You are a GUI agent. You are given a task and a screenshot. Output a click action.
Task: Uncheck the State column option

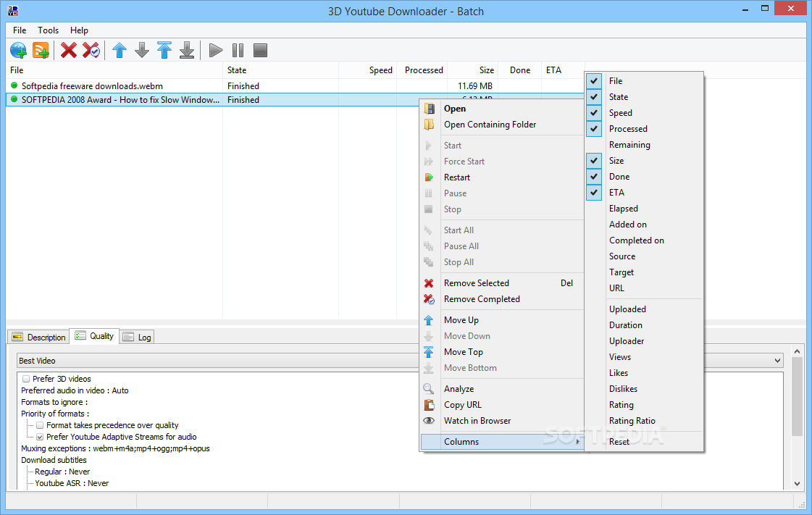click(x=594, y=97)
